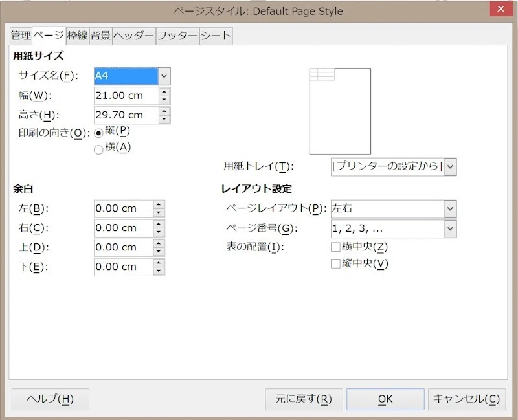Decrease 右 right margin with down arrow
The image size is (518, 420).
(x=159, y=232)
